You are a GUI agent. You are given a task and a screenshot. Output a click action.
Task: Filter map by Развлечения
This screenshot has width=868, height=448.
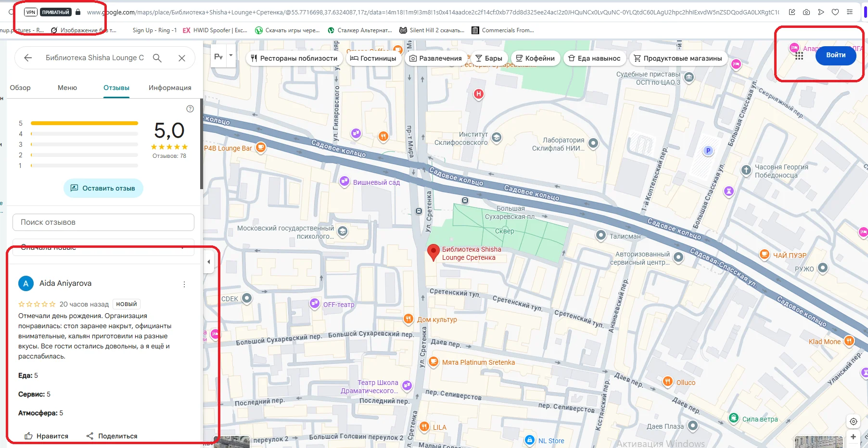click(x=435, y=58)
